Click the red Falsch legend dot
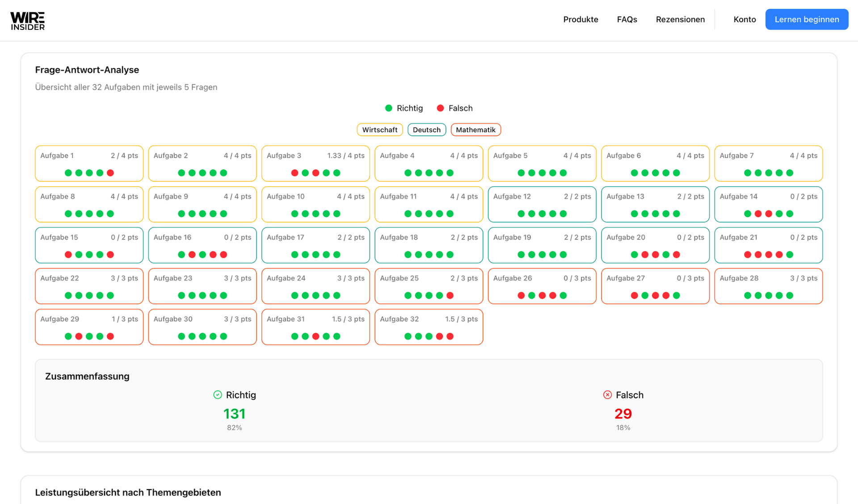Viewport: 858px width, 504px height. click(441, 108)
